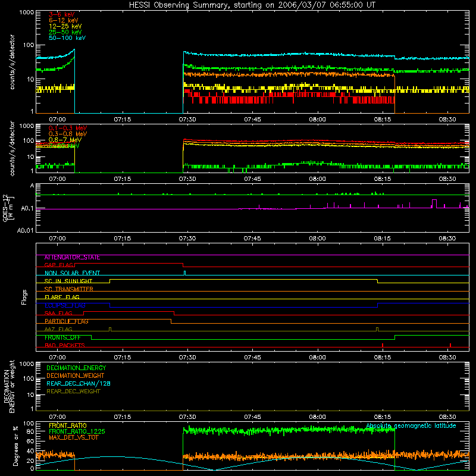476x476 pixels.
Task: Click the NON_SOLAR_EVENT spike near 07:30
Action: [185, 273]
